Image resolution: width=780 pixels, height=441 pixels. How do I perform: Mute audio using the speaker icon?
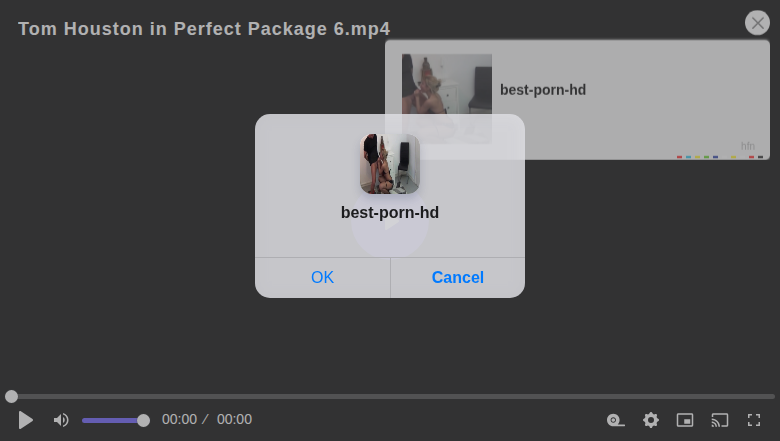[x=61, y=420]
